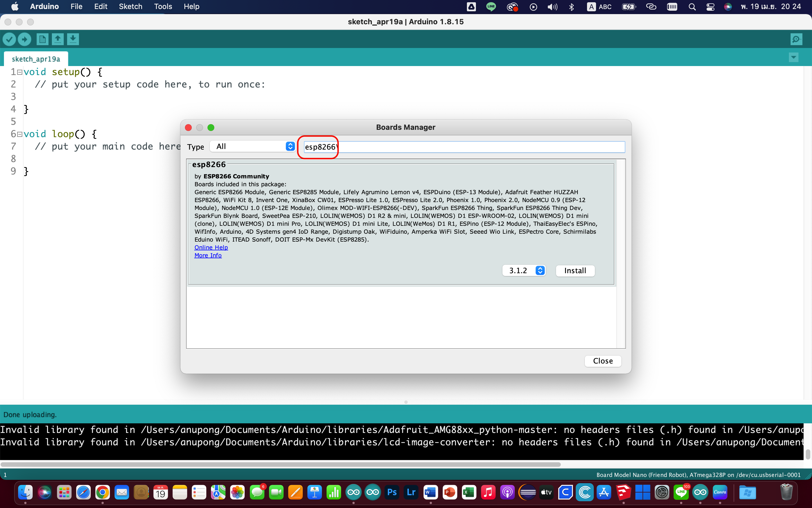The width and height of the screenshot is (812, 508).
Task: Open Microsoft Word from the Dock
Action: pos(431,492)
